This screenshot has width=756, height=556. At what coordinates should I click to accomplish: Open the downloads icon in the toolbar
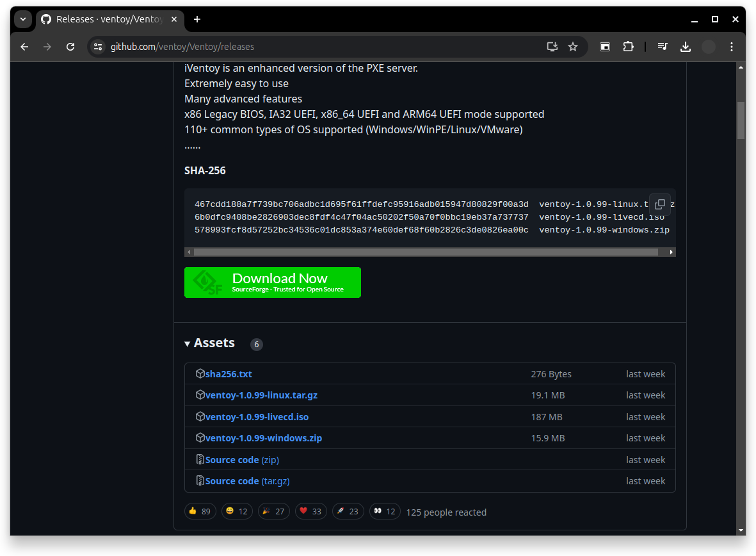(x=686, y=46)
